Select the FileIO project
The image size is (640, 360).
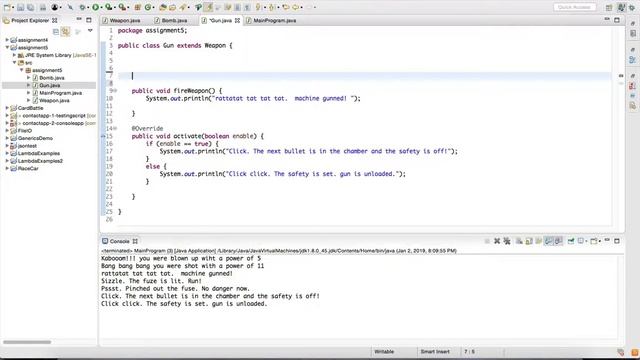(24, 131)
